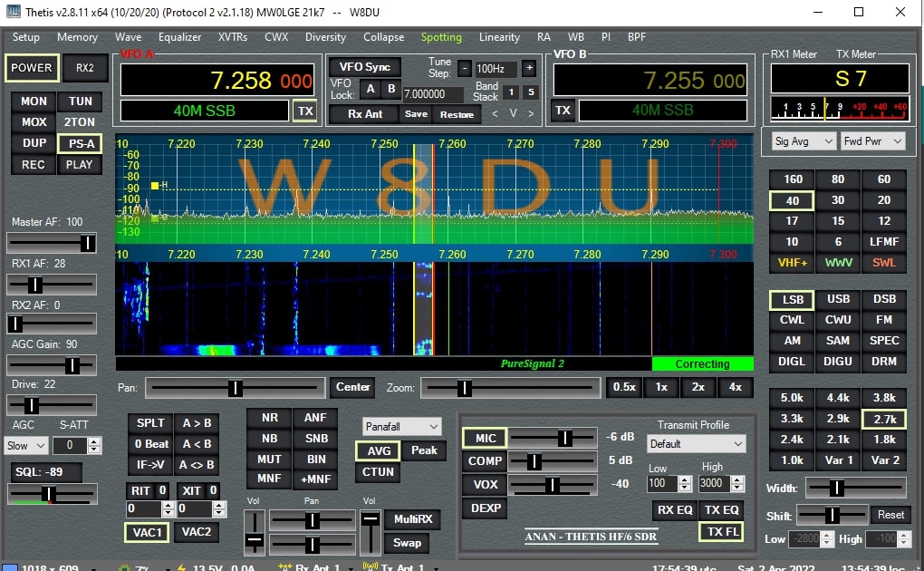This screenshot has height=571, width=924.
Task: Click the TX EQ button
Action: (x=721, y=509)
